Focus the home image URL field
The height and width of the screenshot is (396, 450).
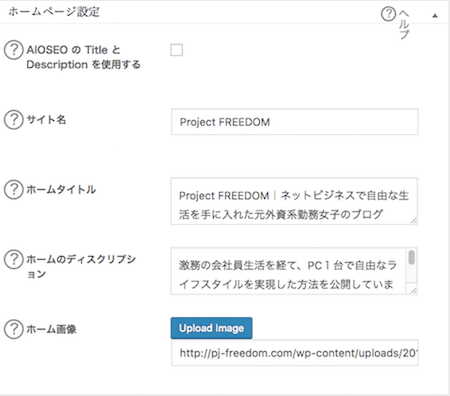[295, 353]
